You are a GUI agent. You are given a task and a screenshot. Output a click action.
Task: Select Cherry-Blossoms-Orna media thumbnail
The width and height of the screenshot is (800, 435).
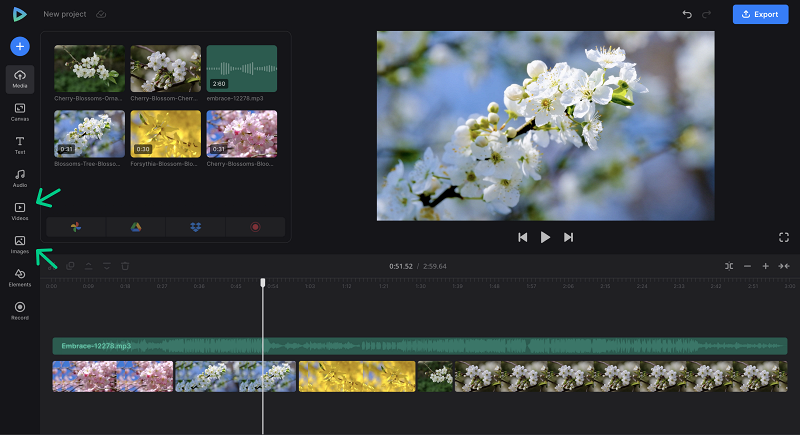pyautogui.click(x=89, y=68)
